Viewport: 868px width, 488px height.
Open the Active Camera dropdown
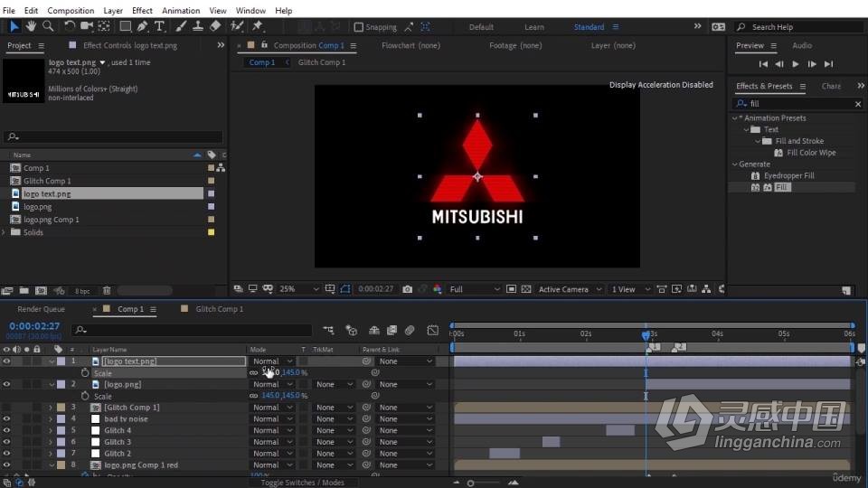point(569,289)
